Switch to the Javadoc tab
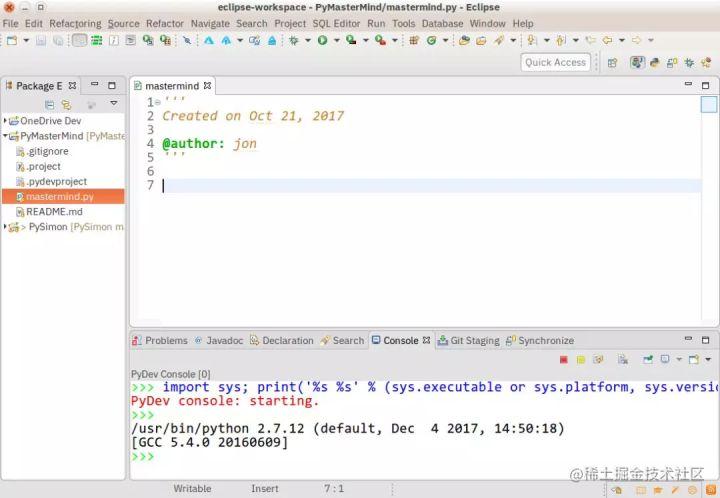 click(219, 341)
